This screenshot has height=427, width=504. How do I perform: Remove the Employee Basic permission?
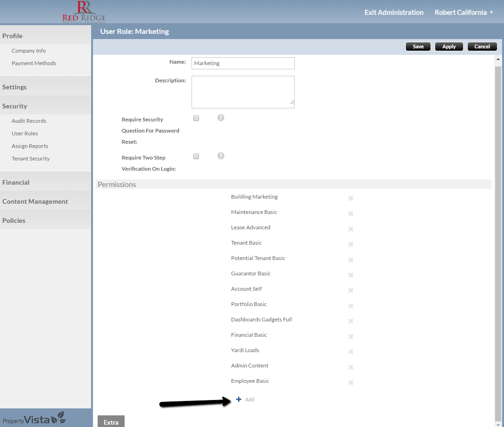(x=351, y=383)
